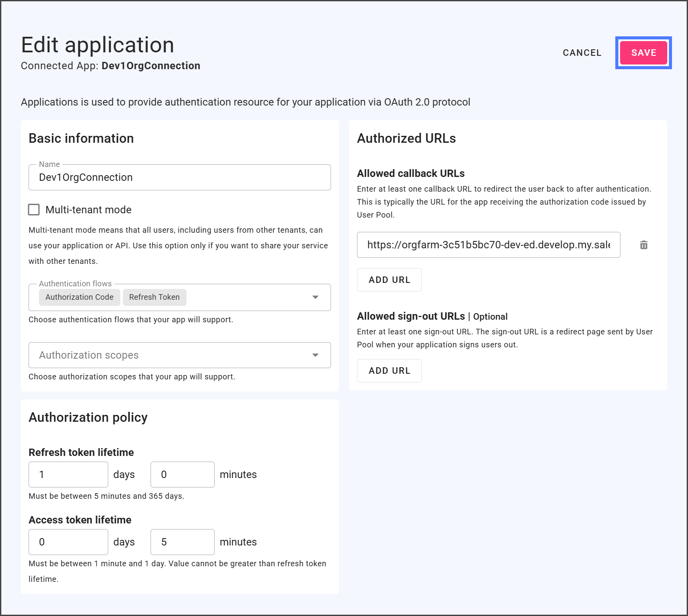This screenshot has width=688, height=616.
Task: Cancel editing the application
Action: click(x=582, y=53)
